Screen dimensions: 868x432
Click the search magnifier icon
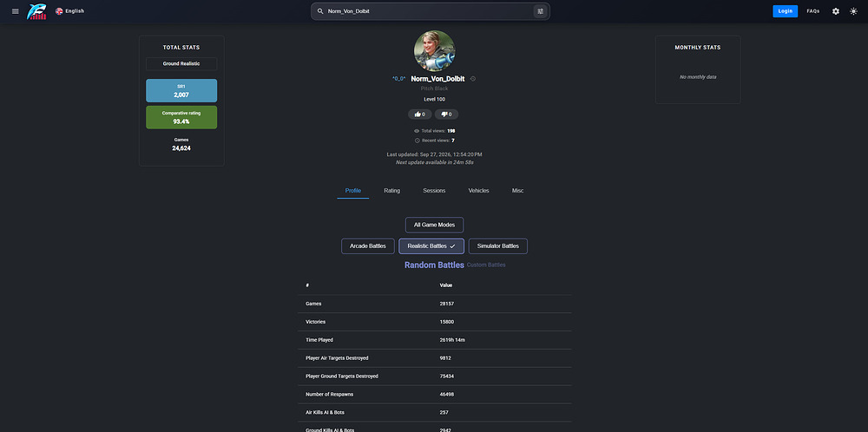point(320,11)
